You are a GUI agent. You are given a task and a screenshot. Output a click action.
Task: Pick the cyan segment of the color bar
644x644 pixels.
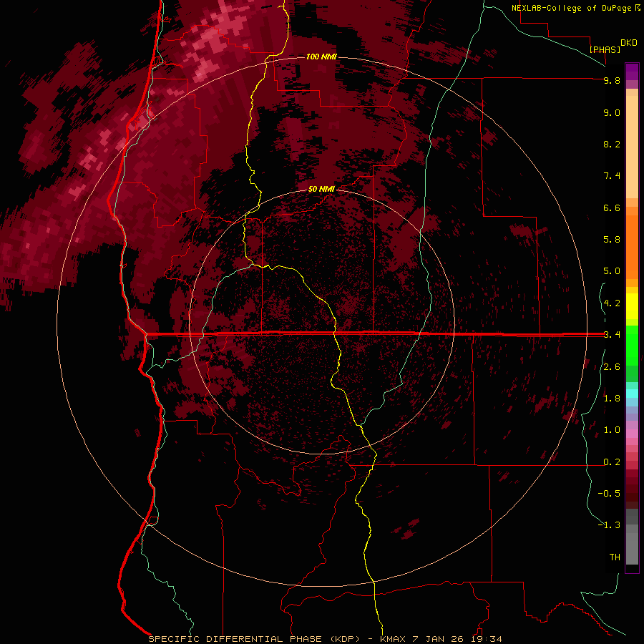coord(632,393)
